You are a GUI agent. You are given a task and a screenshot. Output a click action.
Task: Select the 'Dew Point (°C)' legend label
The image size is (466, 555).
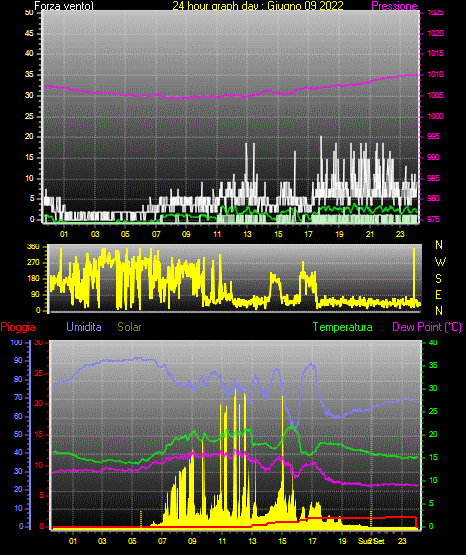427,327
